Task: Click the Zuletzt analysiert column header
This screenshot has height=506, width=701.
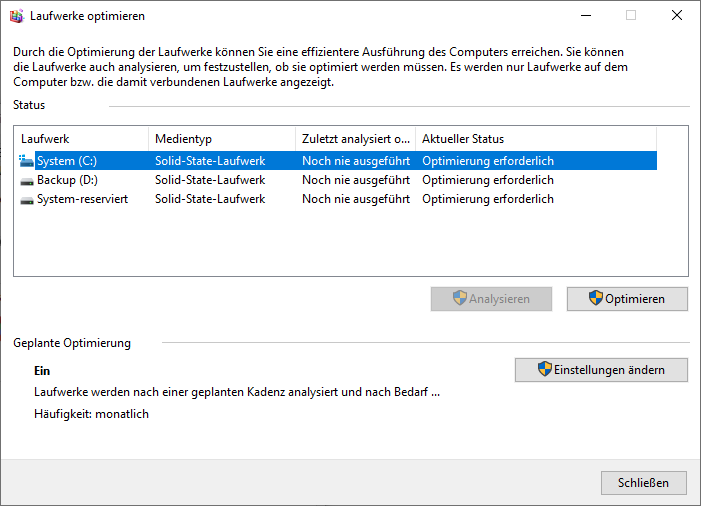Action: [x=356, y=139]
